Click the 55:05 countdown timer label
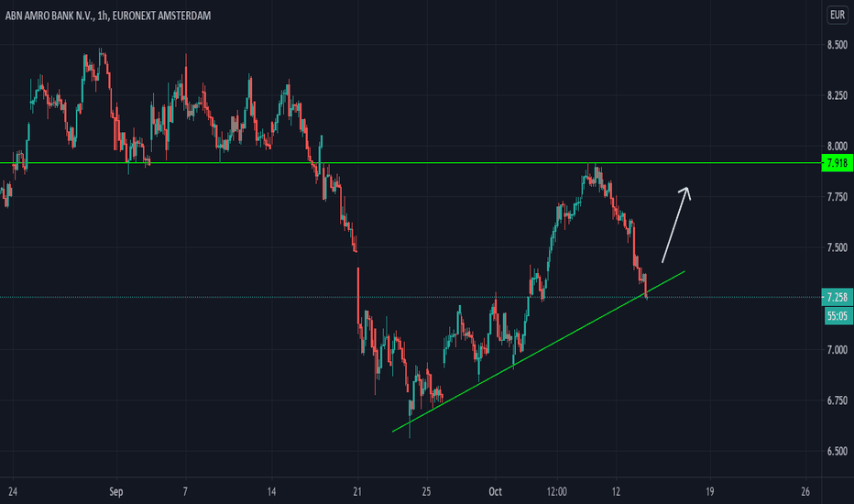Image resolution: width=854 pixels, height=504 pixels. coord(838,315)
